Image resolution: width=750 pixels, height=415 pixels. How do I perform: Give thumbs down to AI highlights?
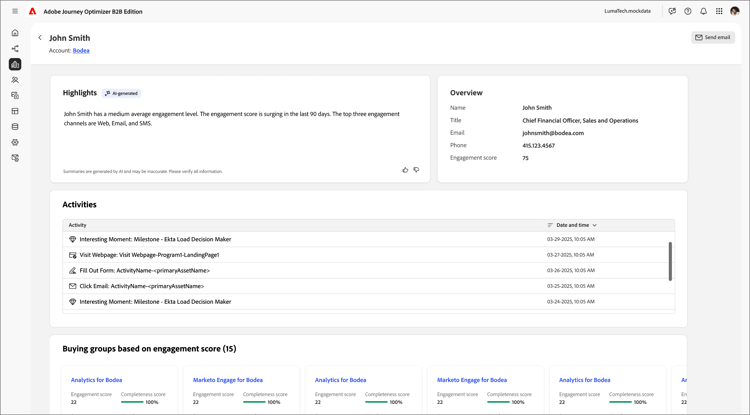(x=416, y=170)
